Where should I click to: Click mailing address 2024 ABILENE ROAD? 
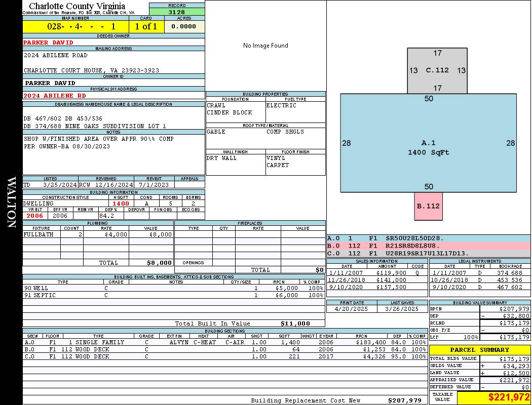[x=56, y=55]
